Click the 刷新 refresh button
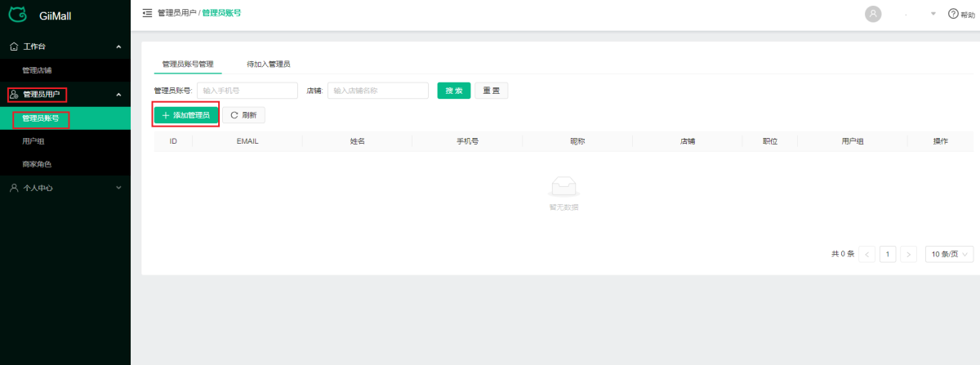980x365 pixels. click(x=243, y=115)
